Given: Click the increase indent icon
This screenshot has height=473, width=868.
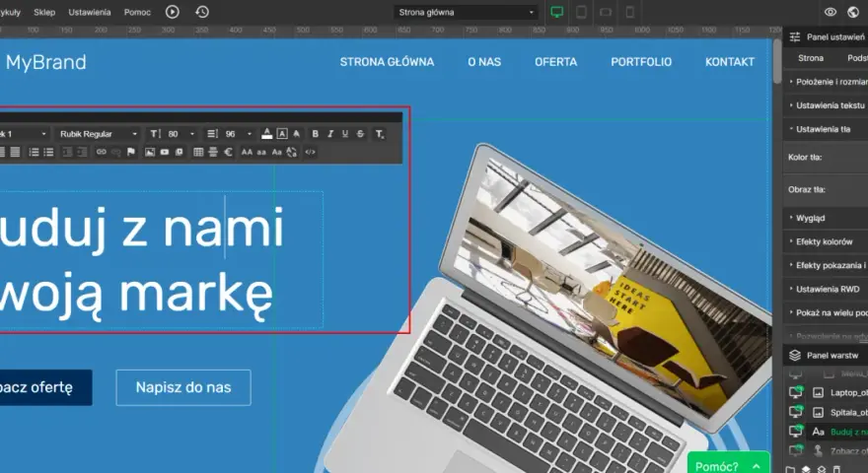Looking at the screenshot, I should pos(82,152).
